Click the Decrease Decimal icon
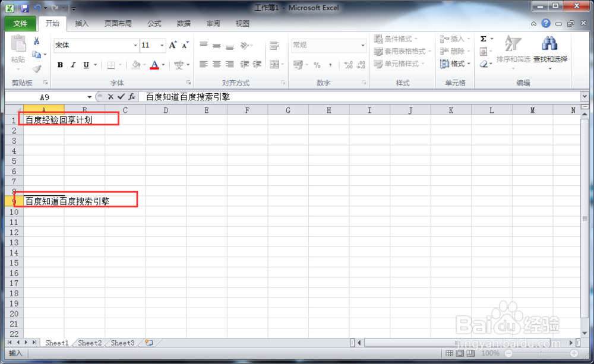 point(361,65)
